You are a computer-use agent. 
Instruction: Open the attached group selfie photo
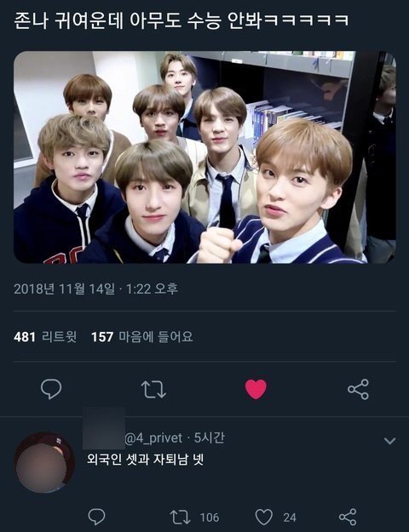204,157
